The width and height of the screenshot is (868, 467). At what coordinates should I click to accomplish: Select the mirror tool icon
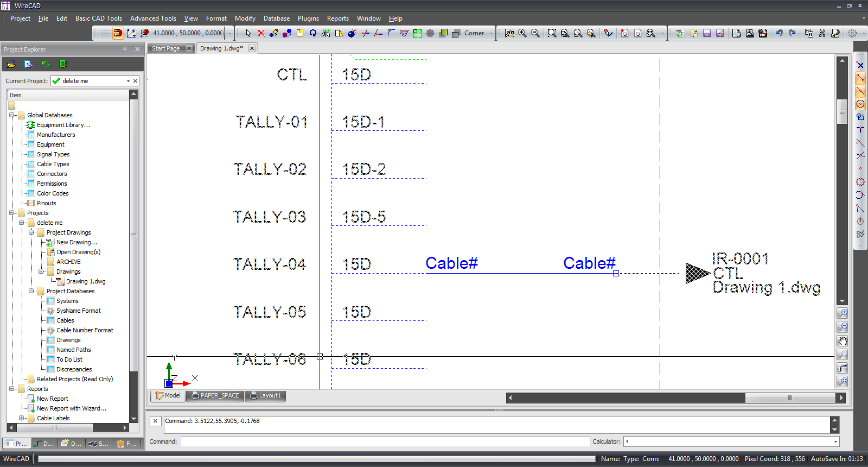(x=326, y=33)
